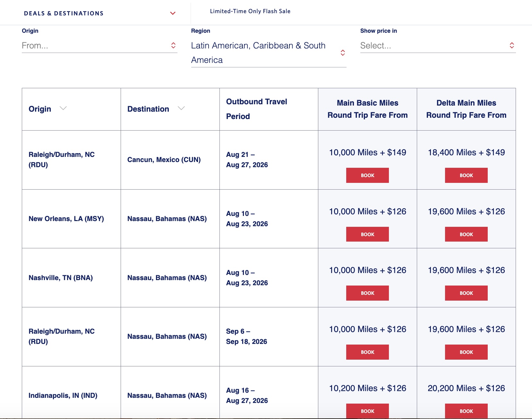Click Nassau destination in the Indianapolis row
532x419 pixels.
point(167,396)
